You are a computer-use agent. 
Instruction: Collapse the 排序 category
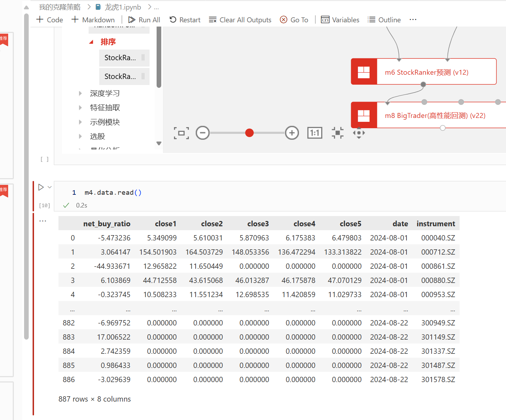(x=91, y=42)
